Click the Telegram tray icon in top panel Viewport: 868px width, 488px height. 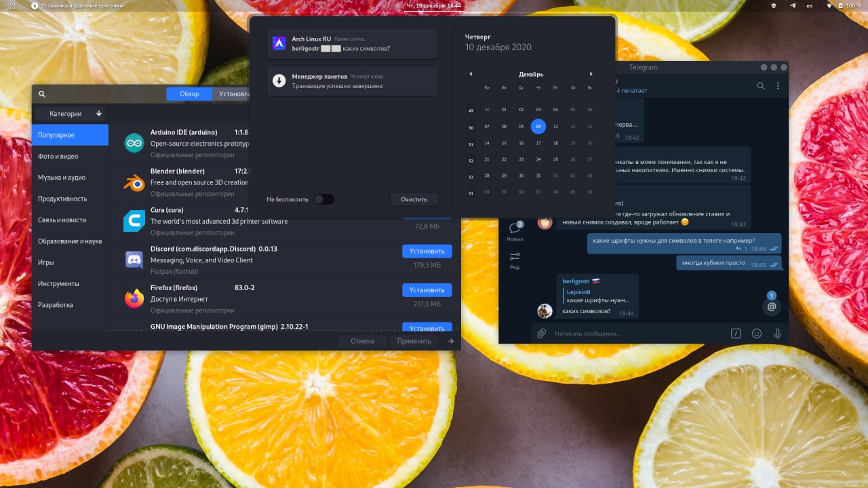[792, 5]
